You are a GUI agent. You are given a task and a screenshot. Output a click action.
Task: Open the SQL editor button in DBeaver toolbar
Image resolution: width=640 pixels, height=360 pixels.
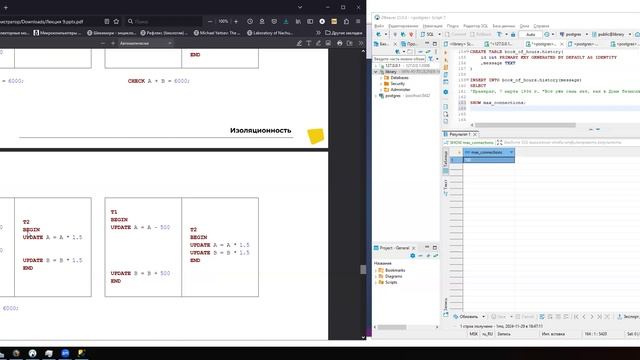point(427,34)
